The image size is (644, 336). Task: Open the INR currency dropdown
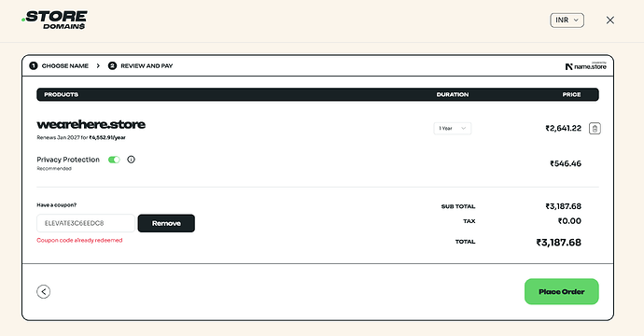pyautogui.click(x=567, y=21)
